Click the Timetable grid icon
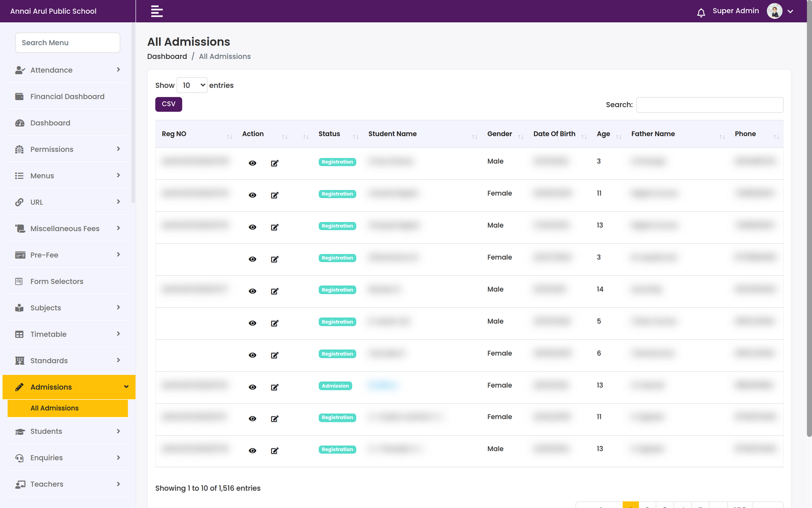 (19, 334)
